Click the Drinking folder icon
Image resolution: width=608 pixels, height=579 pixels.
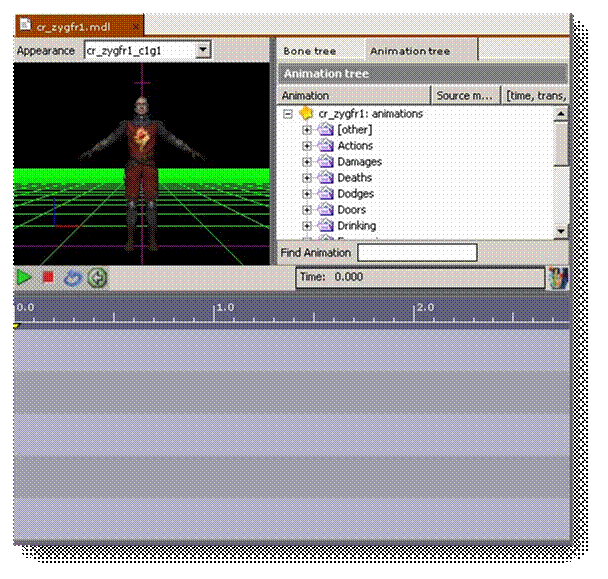coord(325,225)
